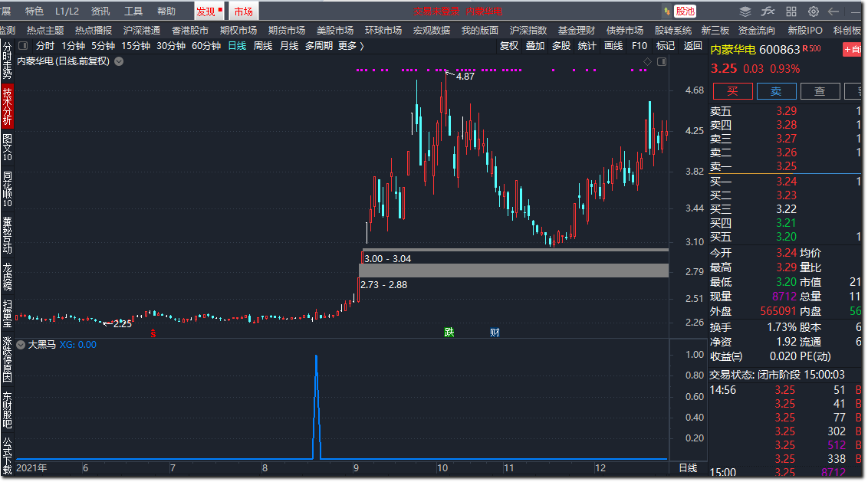868x482 pixels.
Task: Select the 1分钟 period
Action: tap(73, 46)
